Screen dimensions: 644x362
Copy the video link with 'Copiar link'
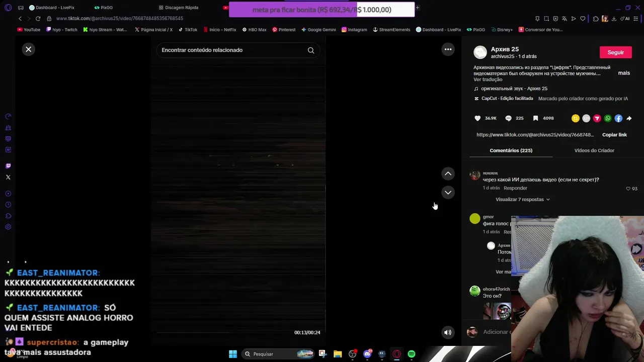tap(614, 135)
